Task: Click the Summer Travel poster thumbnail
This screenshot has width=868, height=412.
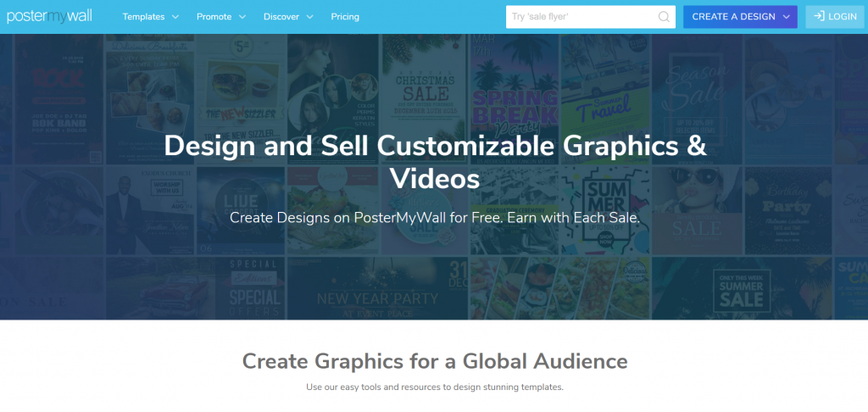Action: pyautogui.click(x=604, y=100)
